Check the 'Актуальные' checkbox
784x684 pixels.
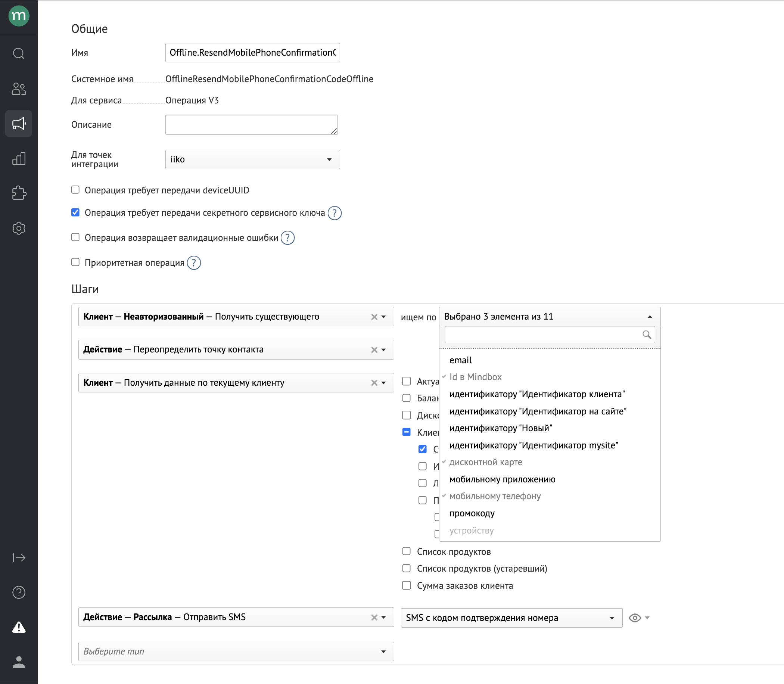coord(407,381)
